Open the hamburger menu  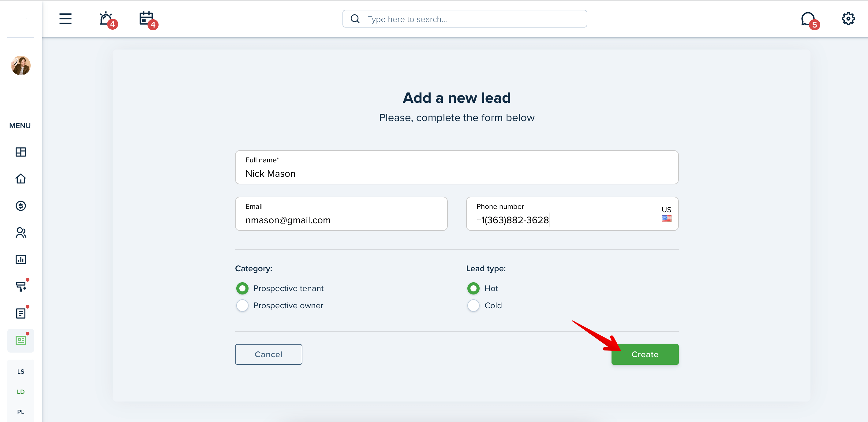point(65,19)
